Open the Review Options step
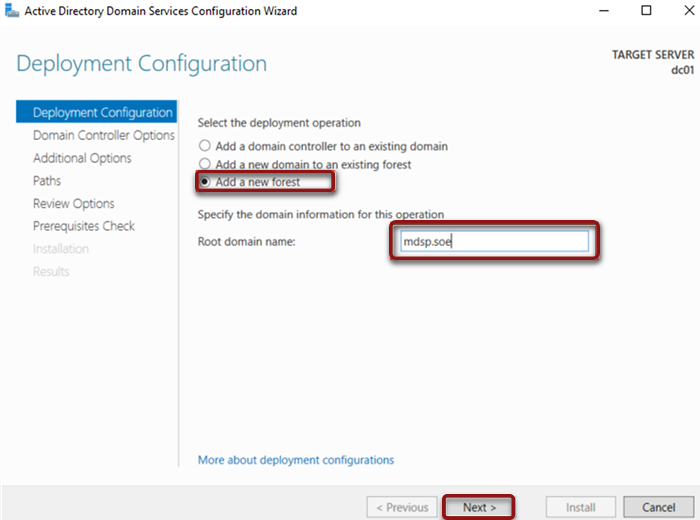The image size is (700, 520). 74,204
